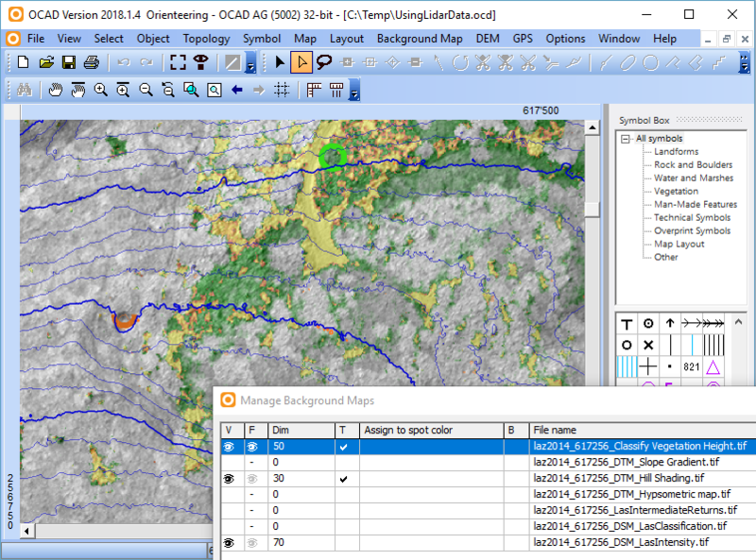The width and height of the screenshot is (756, 560).
Task: Select the X cross symbol in Symbol Box
Action: tap(648, 345)
